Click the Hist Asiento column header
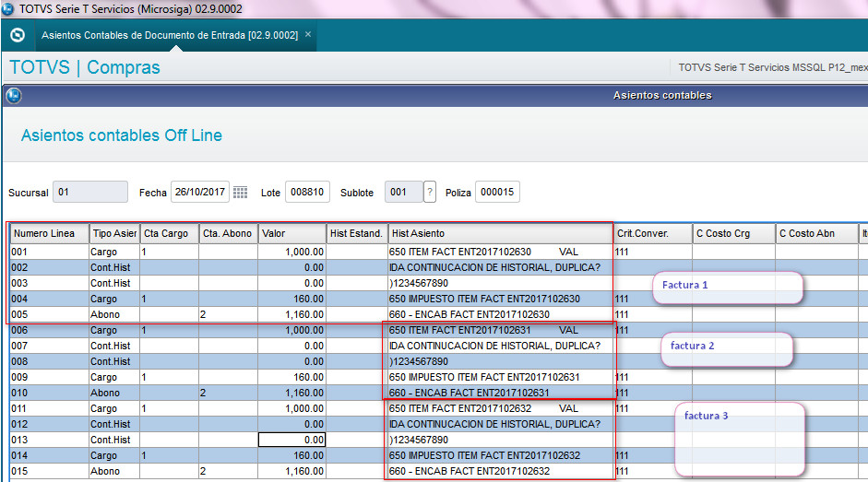868x482 pixels. (501, 233)
